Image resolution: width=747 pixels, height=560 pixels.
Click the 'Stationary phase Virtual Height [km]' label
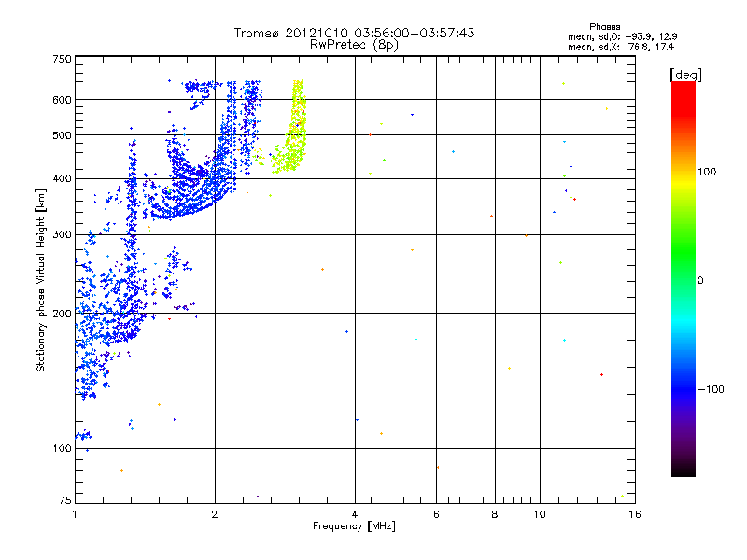point(41,280)
